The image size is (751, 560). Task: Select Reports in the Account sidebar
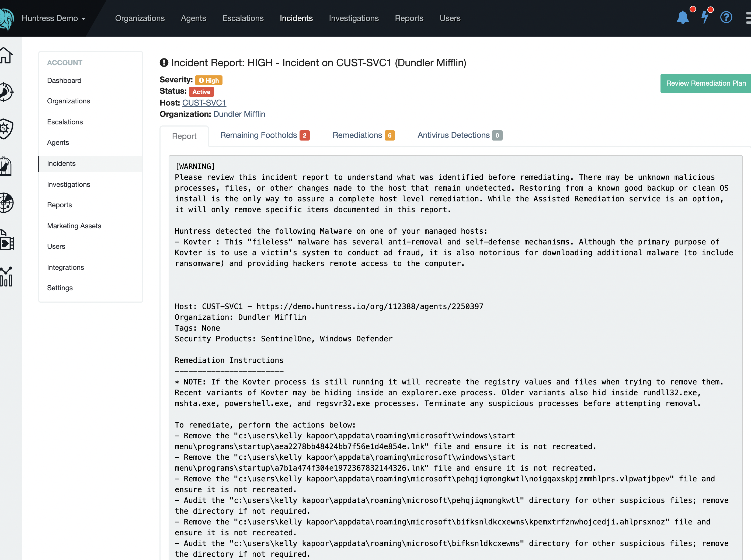(59, 205)
